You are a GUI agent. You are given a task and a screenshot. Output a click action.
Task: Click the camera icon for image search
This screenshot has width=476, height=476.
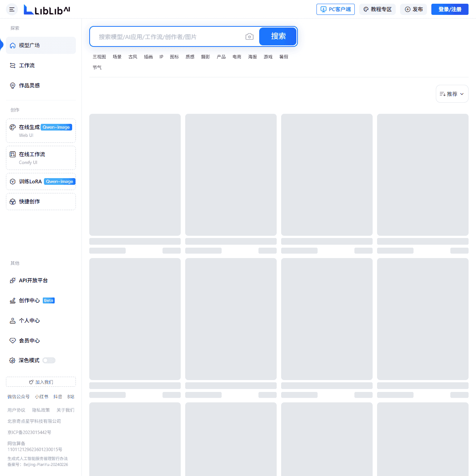pos(250,36)
